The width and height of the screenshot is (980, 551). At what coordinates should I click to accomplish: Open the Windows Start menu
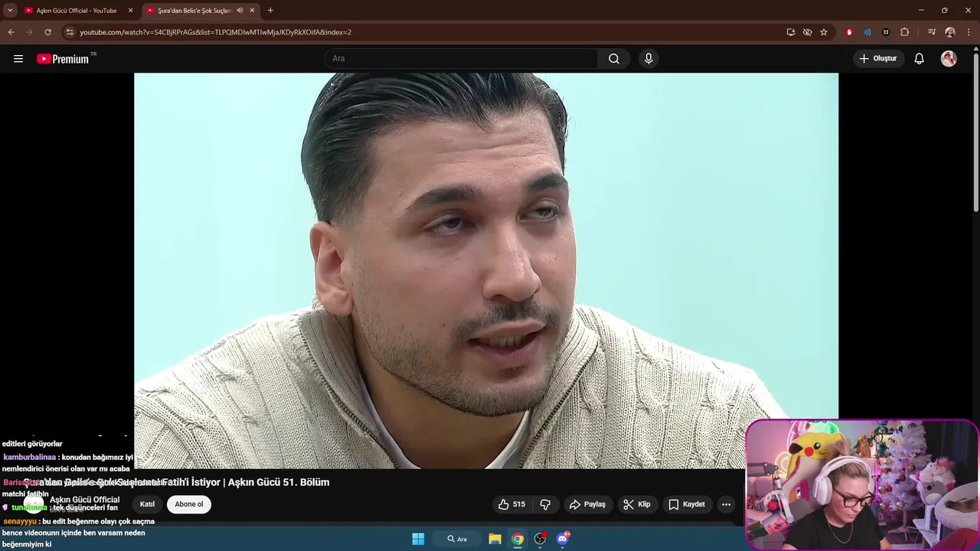pyautogui.click(x=418, y=539)
